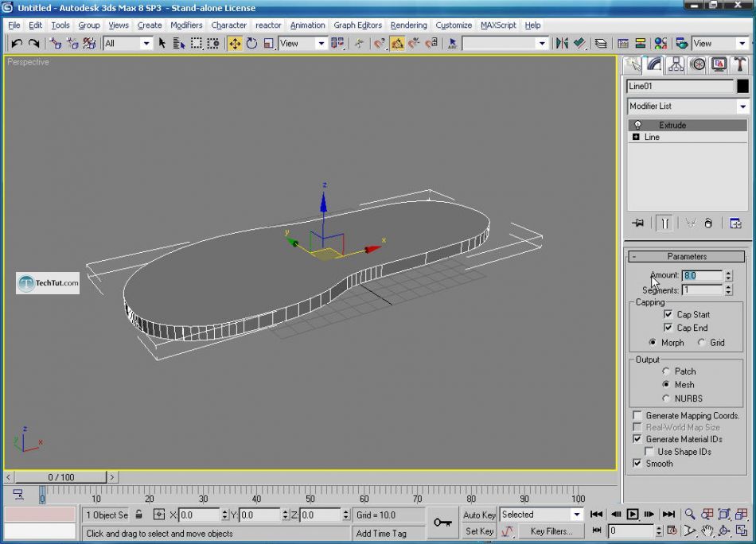The width and height of the screenshot is (756, 544).
Task: Click the Auto Key button
Action: (x=479, y=515)
